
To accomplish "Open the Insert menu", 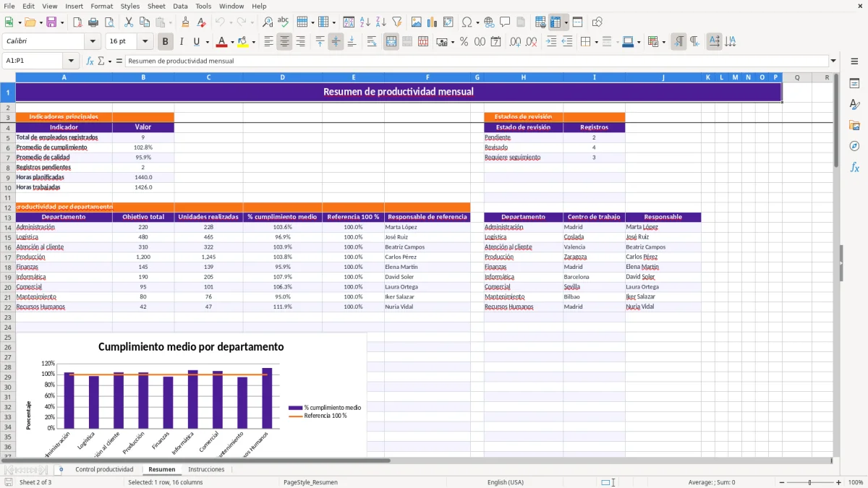I will [74, 6].
